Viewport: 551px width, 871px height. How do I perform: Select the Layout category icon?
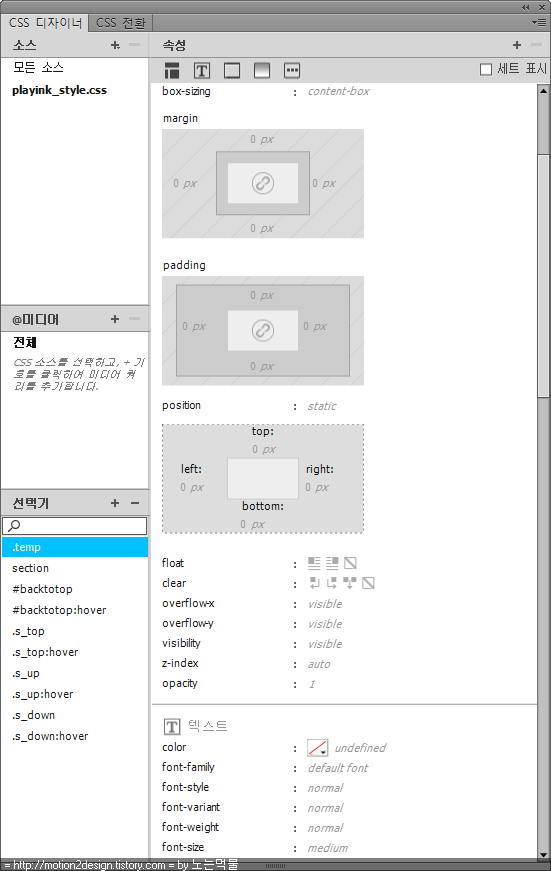(172, 71)
